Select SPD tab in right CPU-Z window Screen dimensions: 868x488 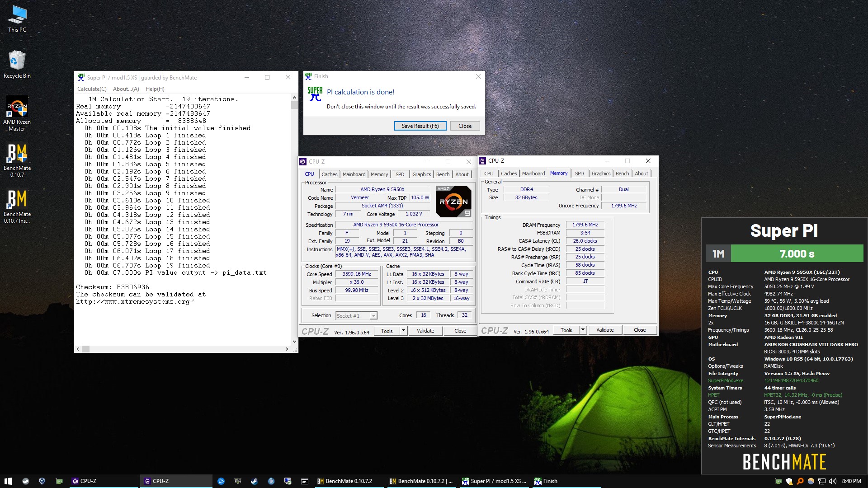tap(579, 174)
